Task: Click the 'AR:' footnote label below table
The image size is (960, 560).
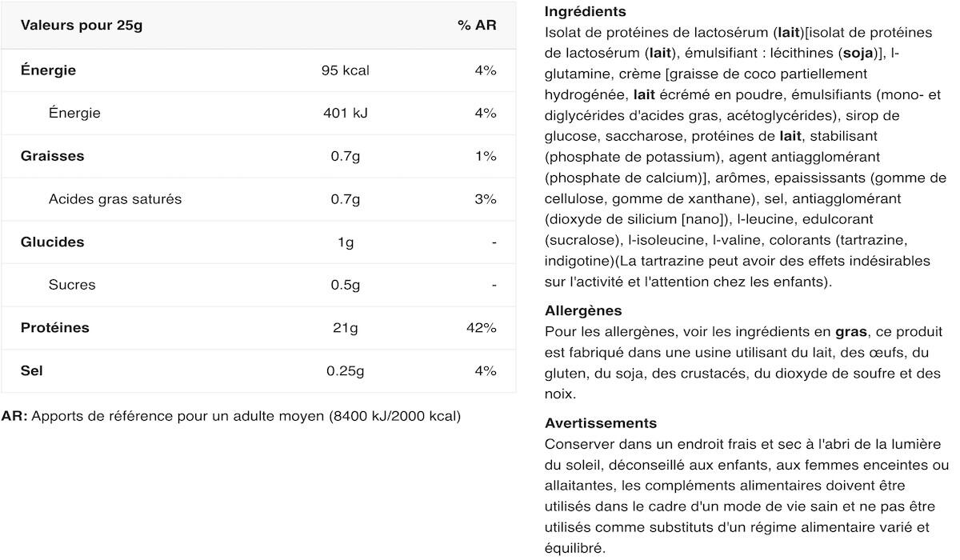Action: click(x=14, y=416)
